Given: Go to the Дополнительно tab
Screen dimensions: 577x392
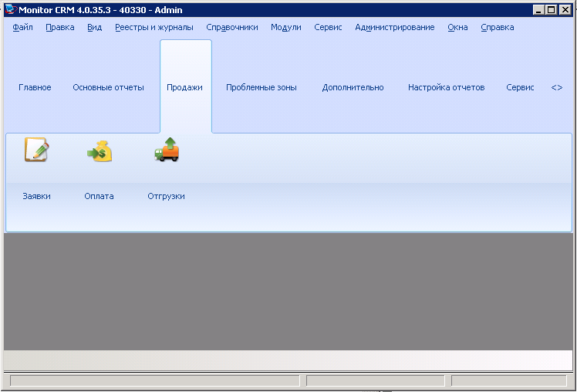Looking at the screenshot, I should click(x=353, y=87).
